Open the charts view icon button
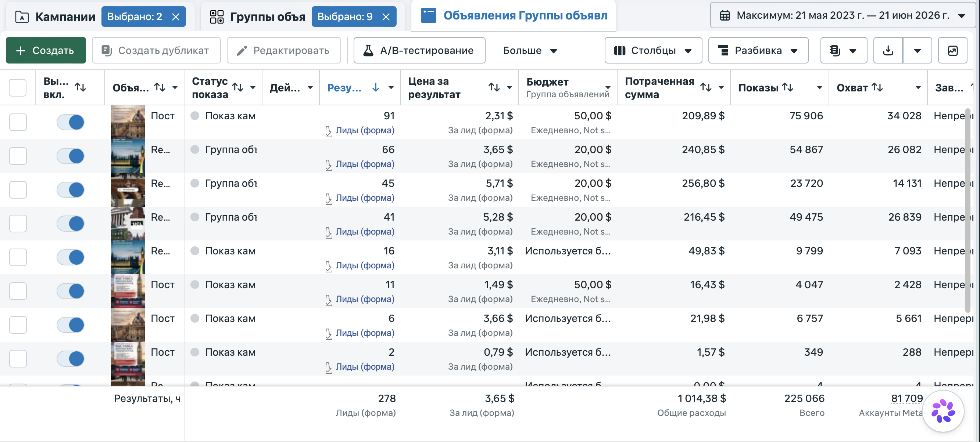This screenshot has width=980, height=442. 952,51
